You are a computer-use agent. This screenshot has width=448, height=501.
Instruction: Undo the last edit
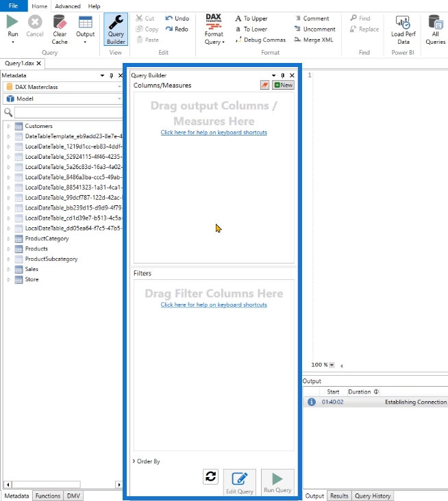coord(177,18)
